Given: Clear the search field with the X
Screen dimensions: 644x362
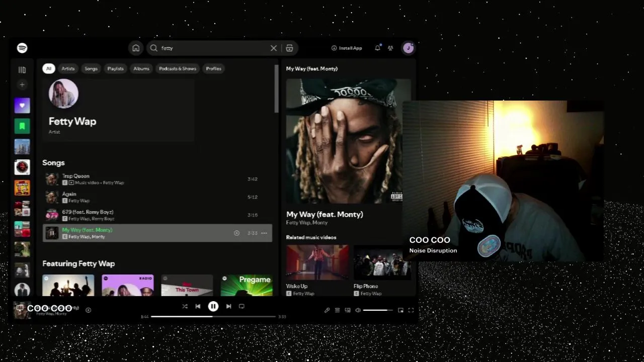Looking at the screenshot, I should pos(274,48).
